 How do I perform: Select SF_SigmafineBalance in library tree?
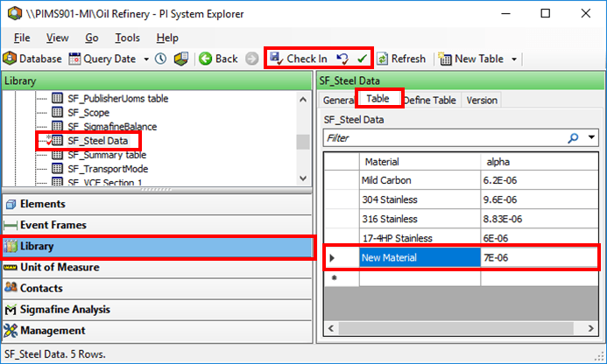pos(112,127)
